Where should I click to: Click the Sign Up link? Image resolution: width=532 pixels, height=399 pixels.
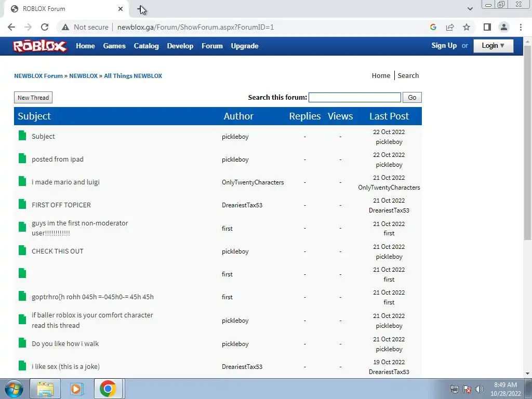444,46
